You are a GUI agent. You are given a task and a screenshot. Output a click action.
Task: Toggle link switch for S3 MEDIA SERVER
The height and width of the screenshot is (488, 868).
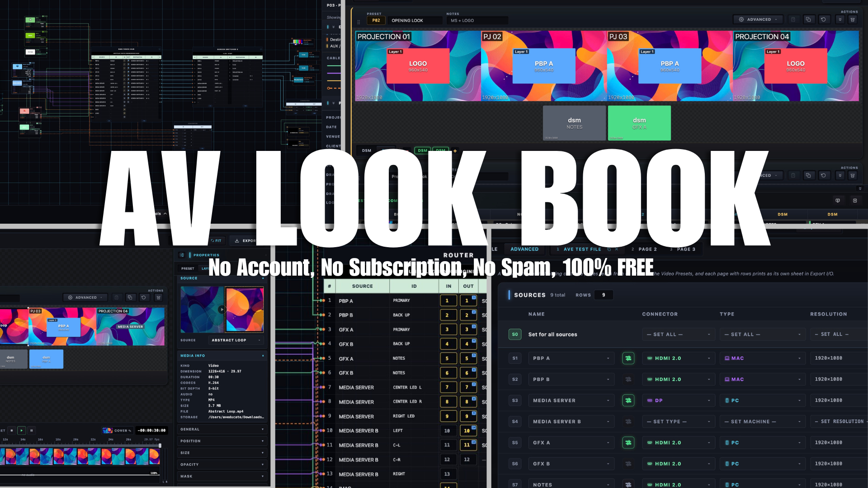coord(628,400)
